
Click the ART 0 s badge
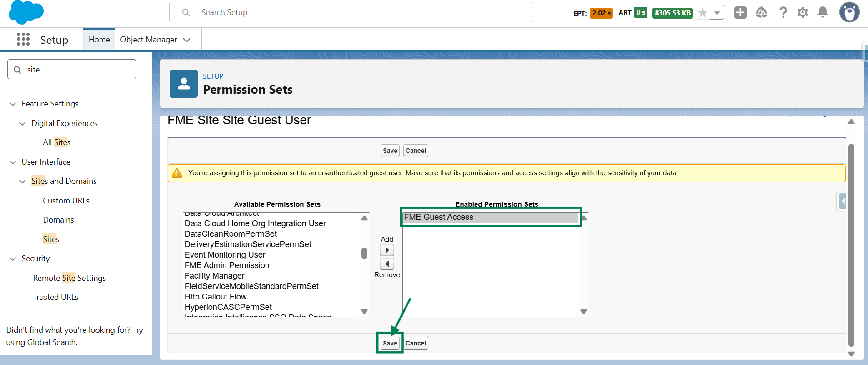click(x=641, y=13)
